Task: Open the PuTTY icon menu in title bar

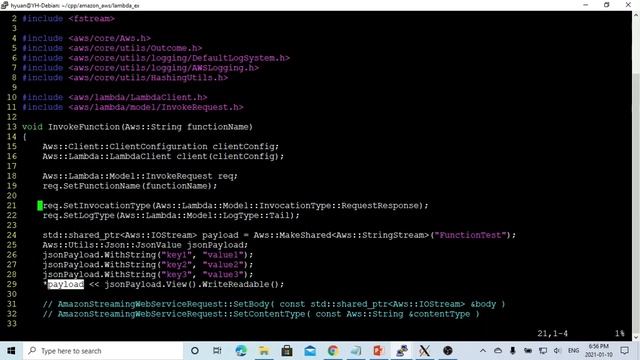Action: click(4, 5)
